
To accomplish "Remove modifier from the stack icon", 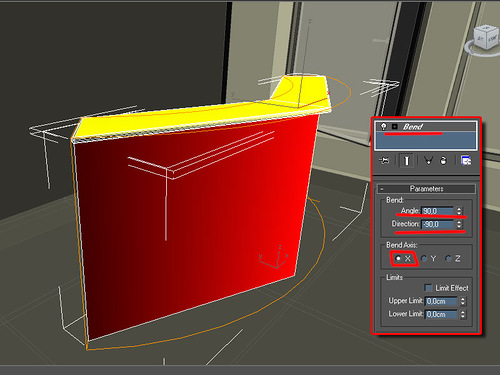I will pyautogui.click(x=443, y=161).
